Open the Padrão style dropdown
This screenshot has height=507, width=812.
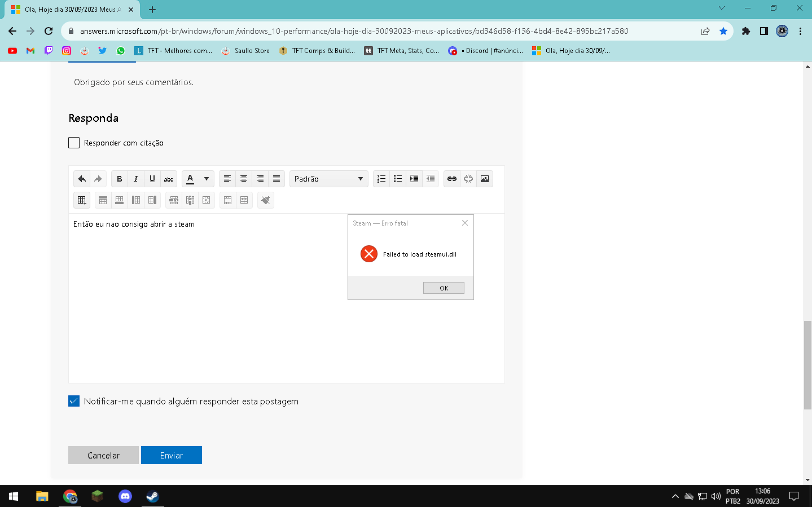tap(329, 179)
